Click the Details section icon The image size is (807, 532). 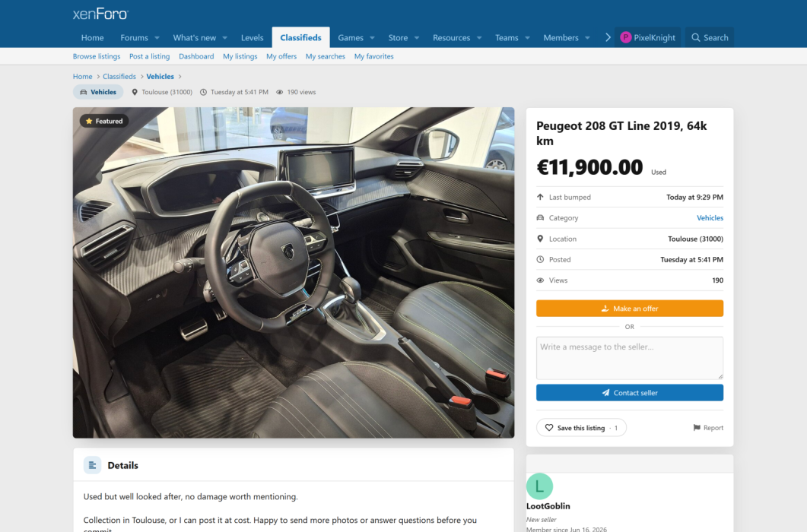click(93, 465)
